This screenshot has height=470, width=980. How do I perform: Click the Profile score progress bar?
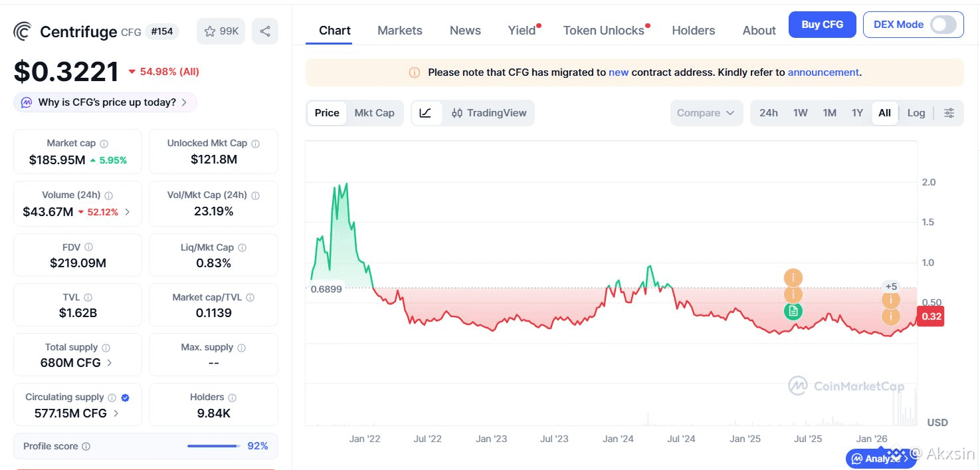213,446
